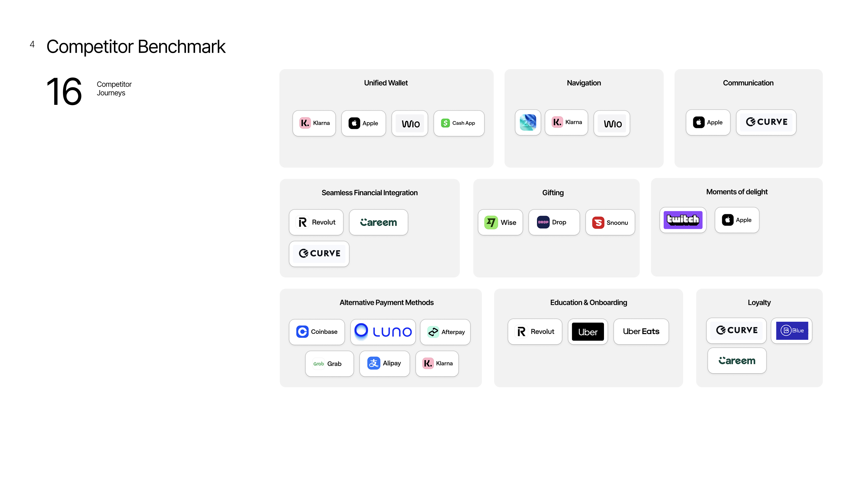868x488 pixels.
Task: Click the Coinbase chip
Action: (317, 332)
